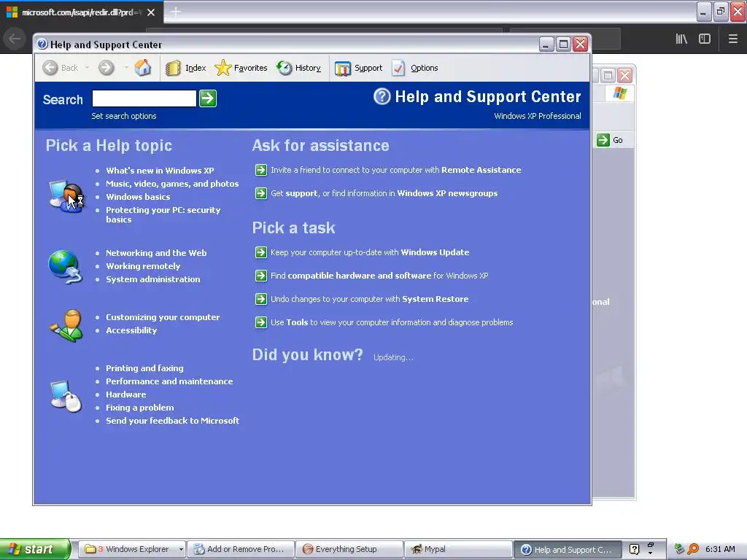Open Favorites star icon
The width and height of the screenshot is (747, 560).
click(x=222, y=68)
